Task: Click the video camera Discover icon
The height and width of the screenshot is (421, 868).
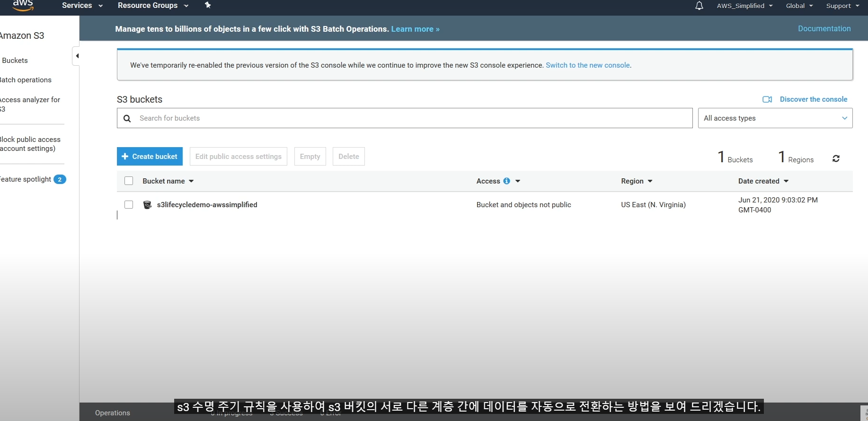Action: coord(767,99)
